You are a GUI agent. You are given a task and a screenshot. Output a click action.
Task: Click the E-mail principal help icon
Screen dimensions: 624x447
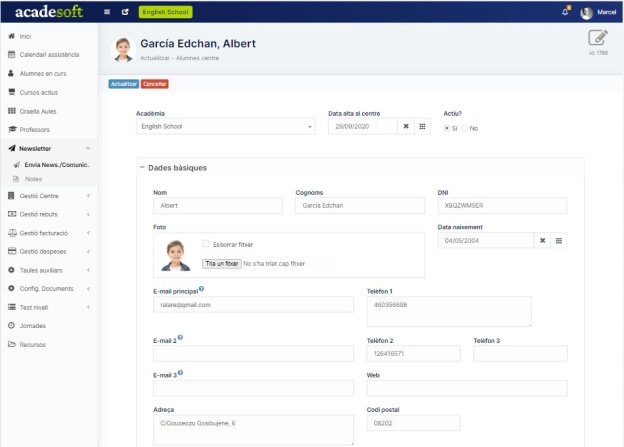pos(201,289)
